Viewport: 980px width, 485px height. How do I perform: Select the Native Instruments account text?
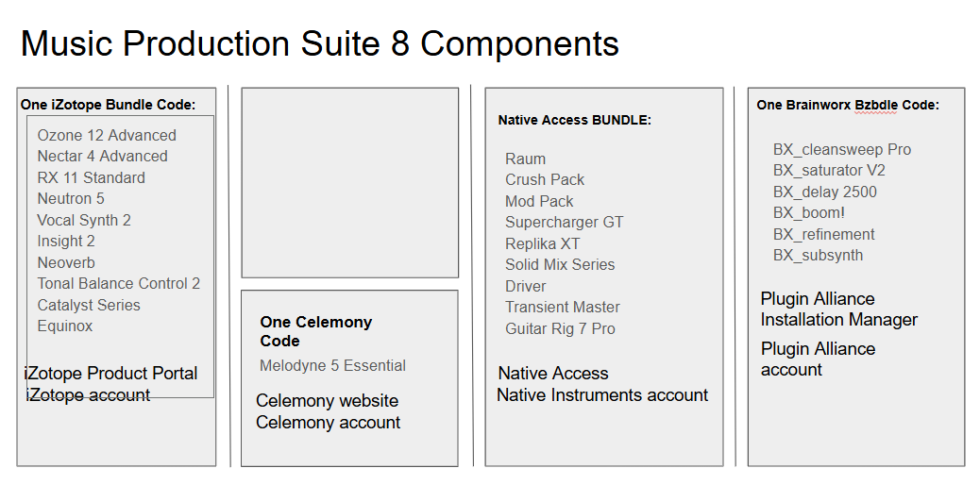(601, 395)
